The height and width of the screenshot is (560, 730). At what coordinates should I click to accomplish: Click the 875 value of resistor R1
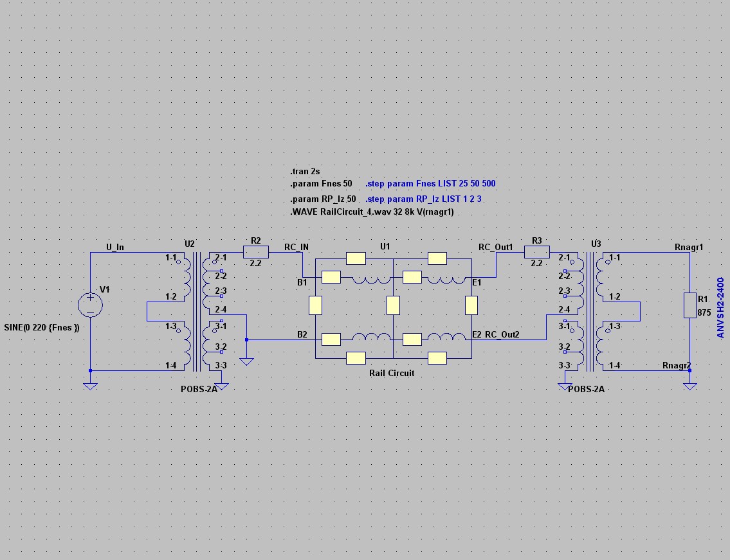[x=704, y=313]
